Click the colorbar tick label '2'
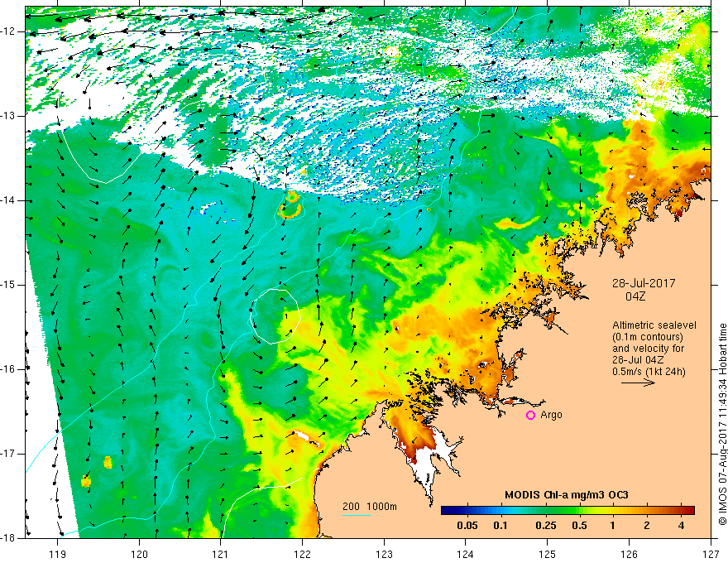This screenshot has height=563, width=728. point(647,526)
